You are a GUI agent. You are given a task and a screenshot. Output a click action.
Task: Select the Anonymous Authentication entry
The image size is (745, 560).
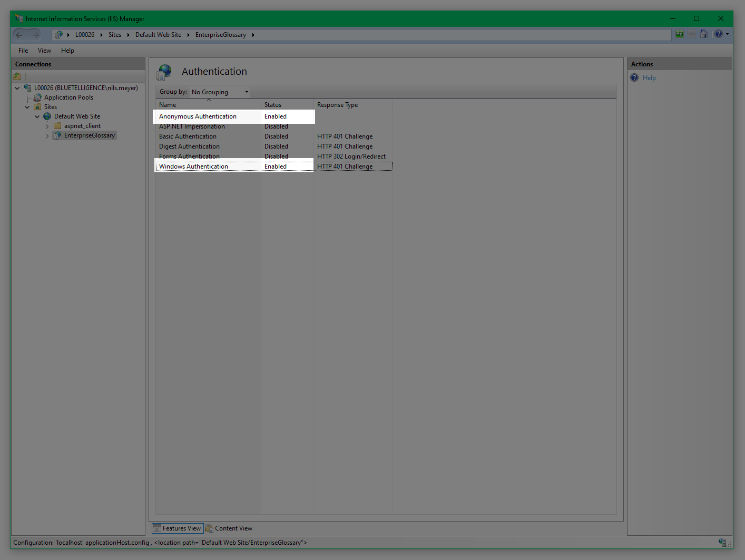198,116
